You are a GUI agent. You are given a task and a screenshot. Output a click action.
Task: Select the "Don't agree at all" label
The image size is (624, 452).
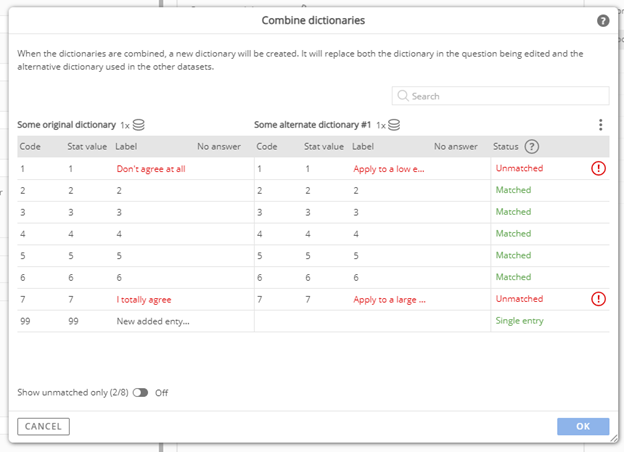151,169
